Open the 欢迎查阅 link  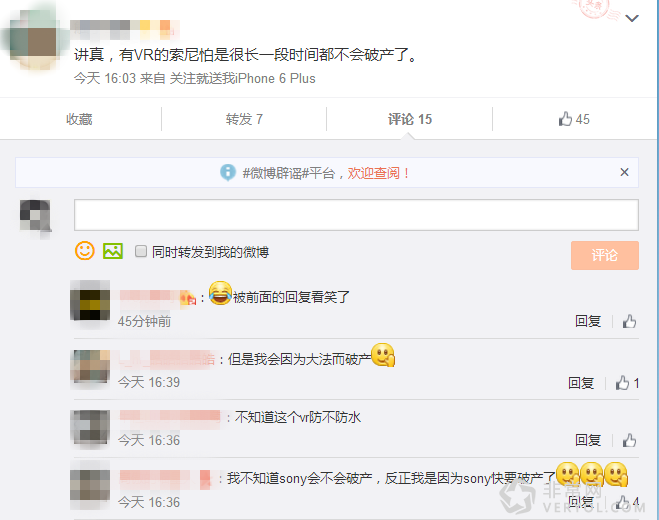[x=373, y=173]
